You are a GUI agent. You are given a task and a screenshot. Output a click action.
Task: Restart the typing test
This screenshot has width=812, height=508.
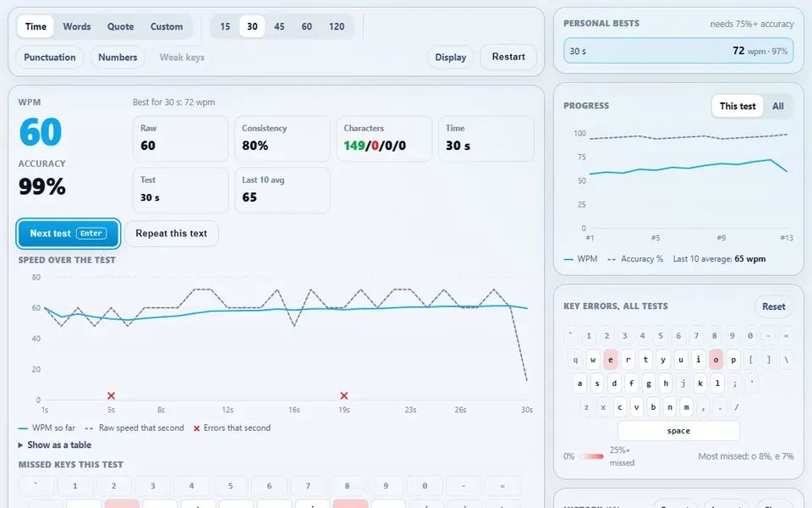pyautogui.click(x=508, y=57)
